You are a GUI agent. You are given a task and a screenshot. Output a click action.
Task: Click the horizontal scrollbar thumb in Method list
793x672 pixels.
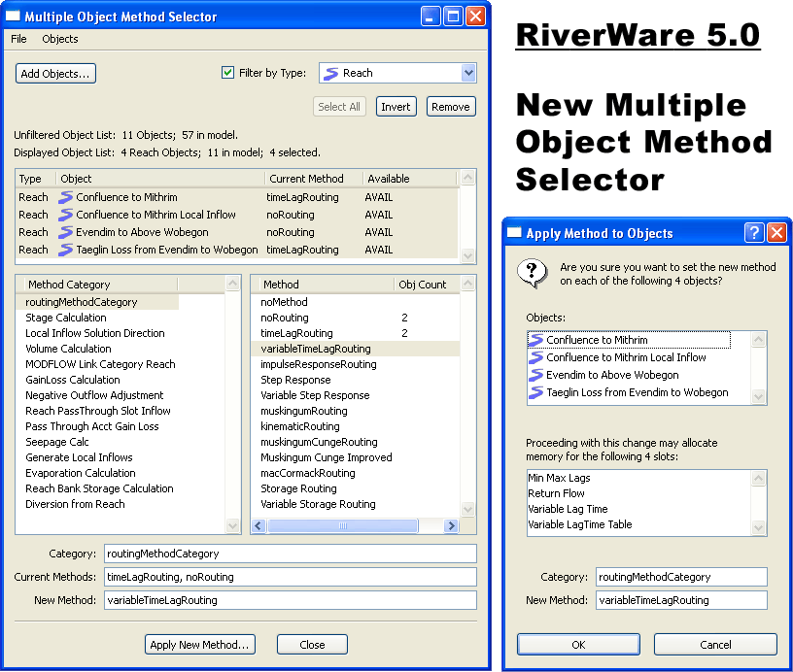(x=343, y=526)
